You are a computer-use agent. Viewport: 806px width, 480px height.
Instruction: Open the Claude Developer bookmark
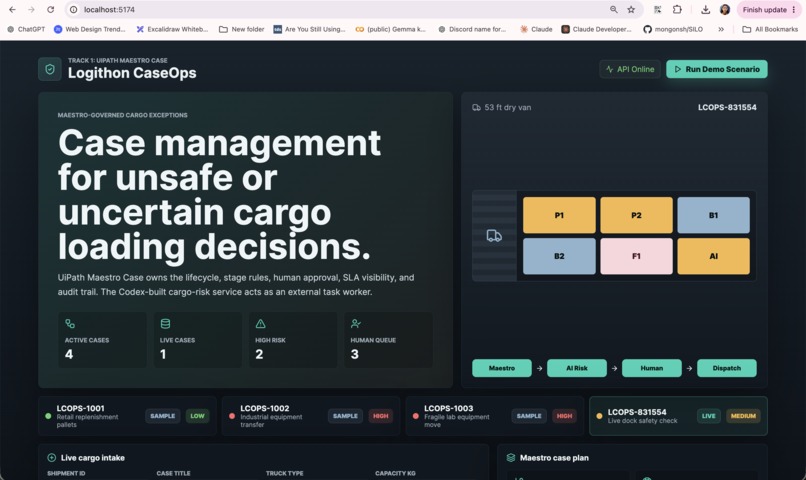click(597, 29)
